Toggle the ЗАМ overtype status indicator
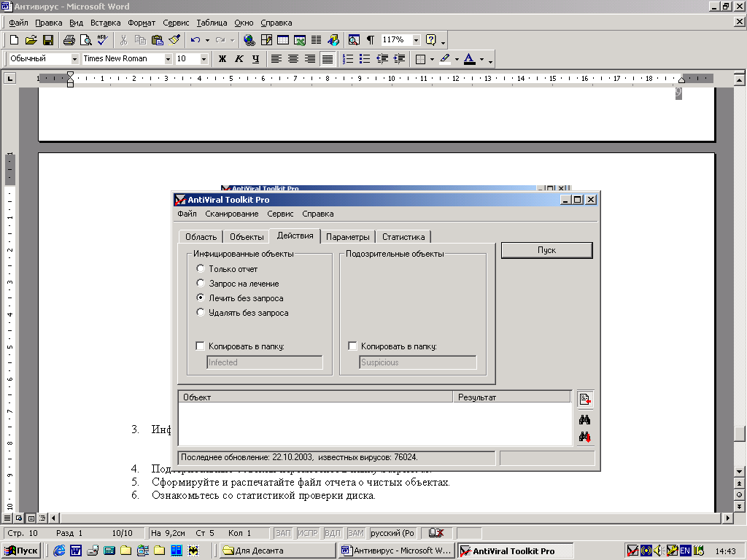 pos(356,533)
